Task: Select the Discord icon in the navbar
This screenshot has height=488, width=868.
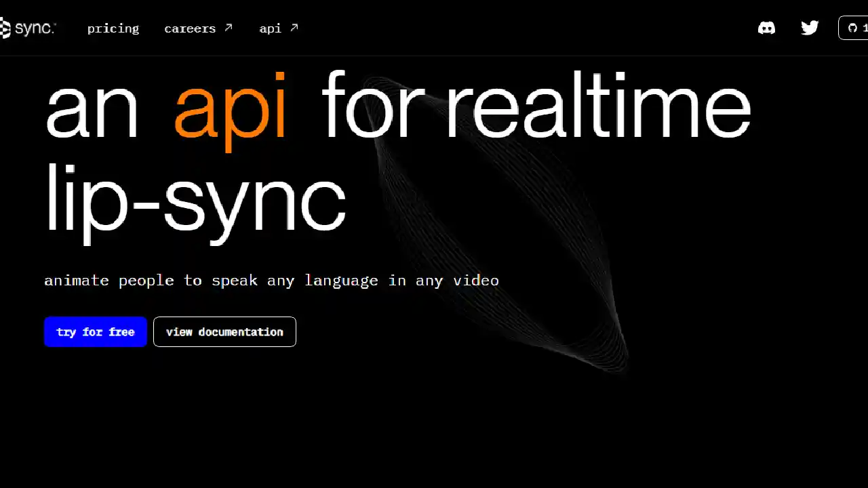Action: [766, 28]
